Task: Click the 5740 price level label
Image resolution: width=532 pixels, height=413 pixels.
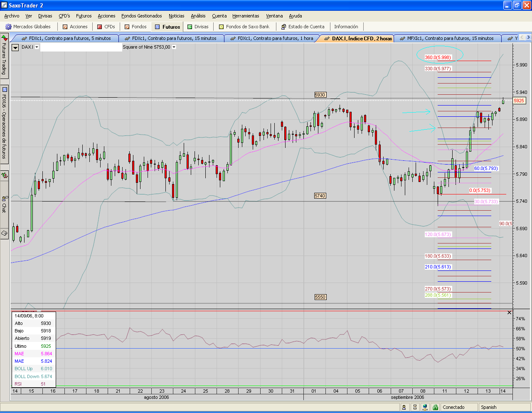Action: (320, 196)
